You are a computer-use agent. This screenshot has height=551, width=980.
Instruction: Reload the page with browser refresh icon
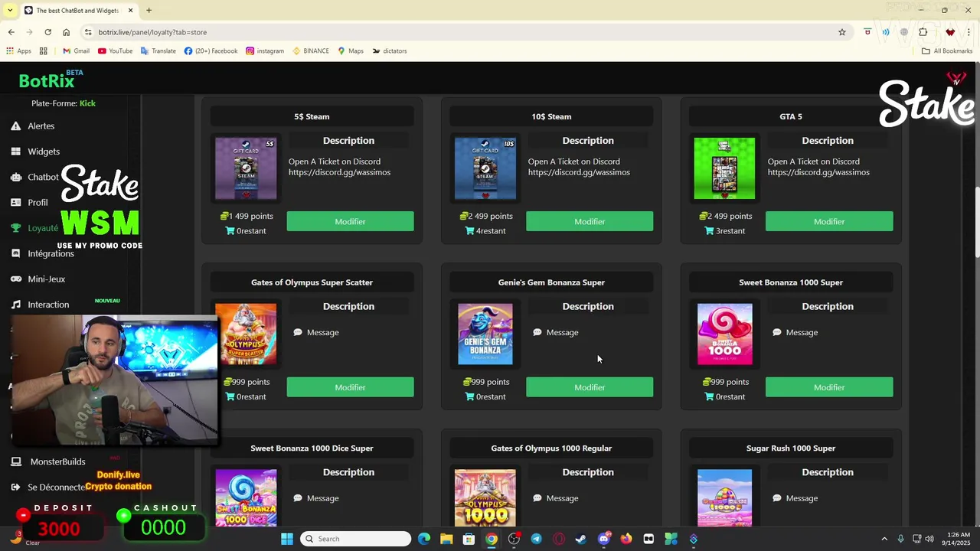click(x=47, y=32)
